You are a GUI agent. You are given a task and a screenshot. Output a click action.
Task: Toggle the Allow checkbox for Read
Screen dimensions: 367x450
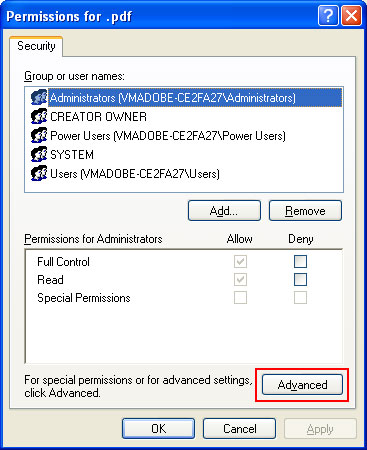point(240,279)
